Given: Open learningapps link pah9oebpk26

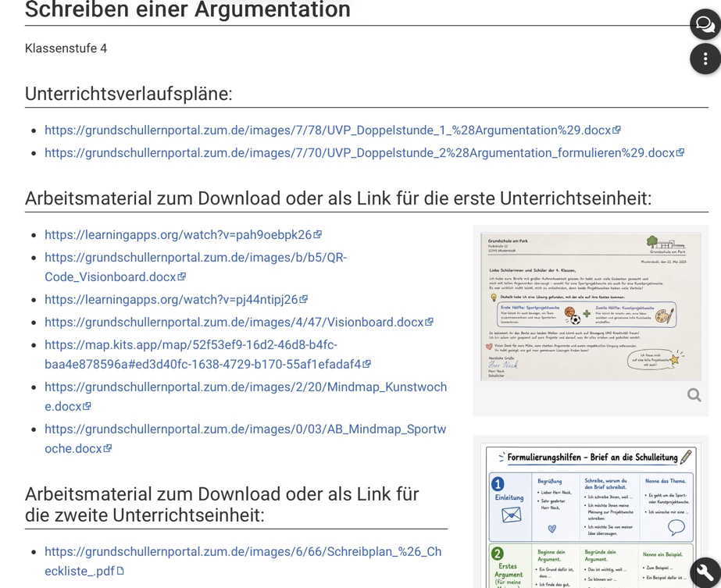Looking at the screenshot, I should click(178, 234).
